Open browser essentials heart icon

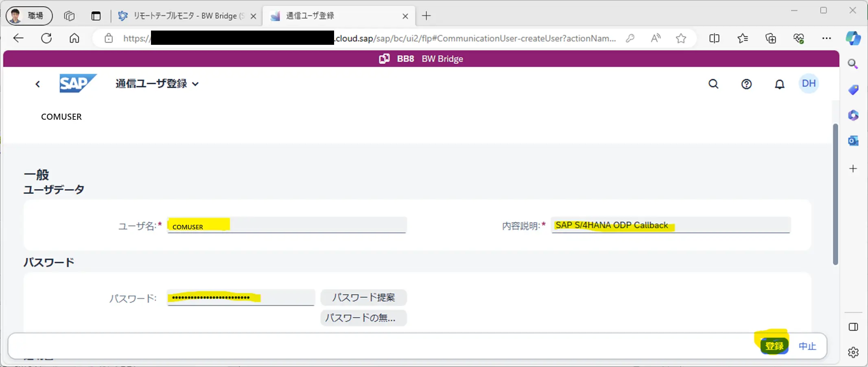798,38
